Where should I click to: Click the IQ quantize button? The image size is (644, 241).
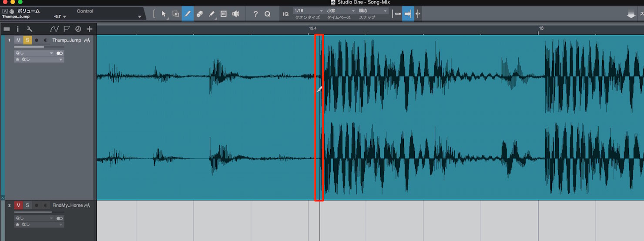coord(286,14)
